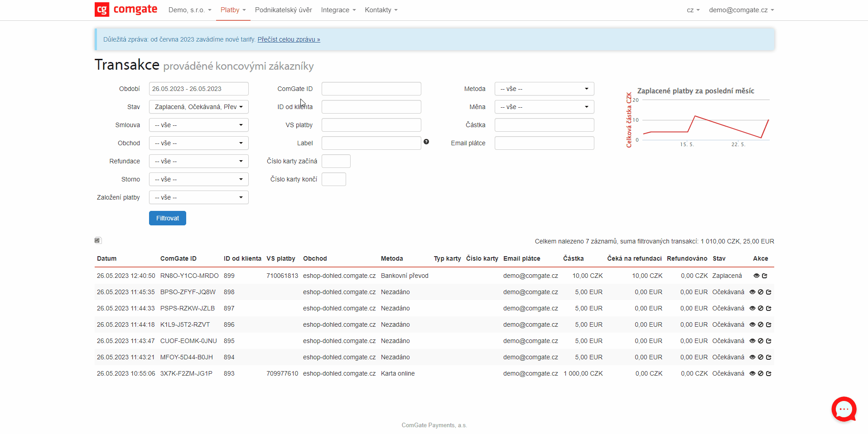Focus the Email plátce input field
Screen dimensions: 868x434
(x=545, y=143)
